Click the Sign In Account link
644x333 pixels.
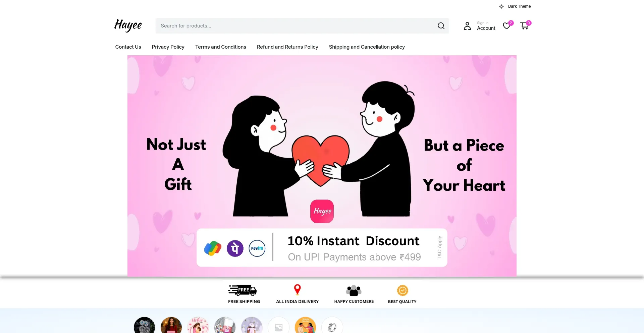486,26
